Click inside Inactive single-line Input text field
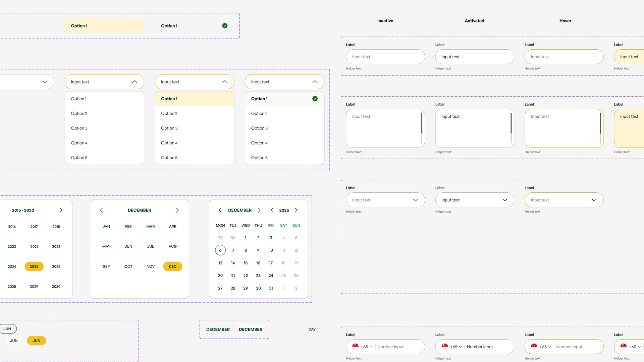Screen dimensions: 644x362 click(x=385, y=57)
